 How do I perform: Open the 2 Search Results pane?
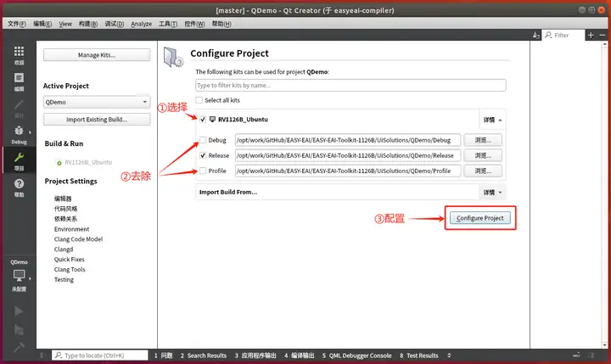[203, 356]
